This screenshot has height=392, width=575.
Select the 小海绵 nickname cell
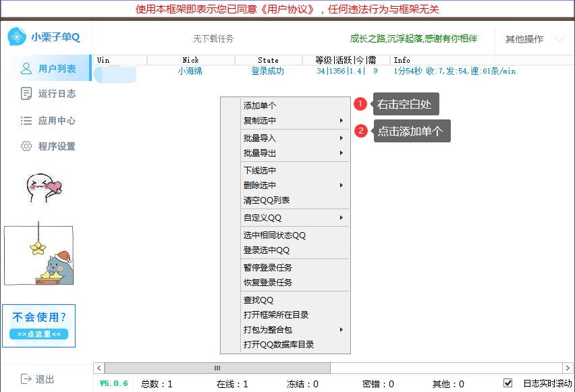click(190, 71)
